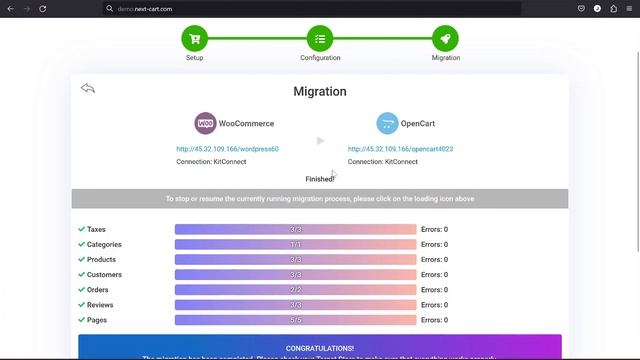Open the wordpress60 source store link

point(227,149)
